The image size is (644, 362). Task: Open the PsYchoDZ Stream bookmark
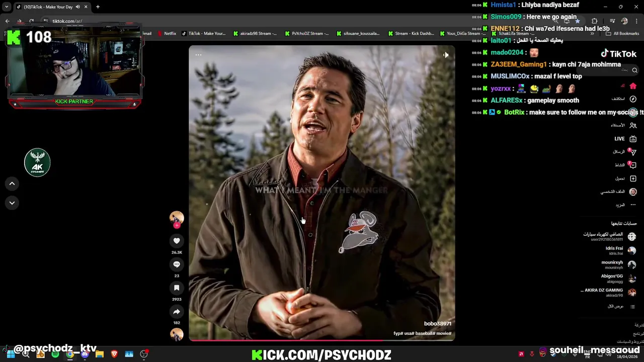click(306, 34)
